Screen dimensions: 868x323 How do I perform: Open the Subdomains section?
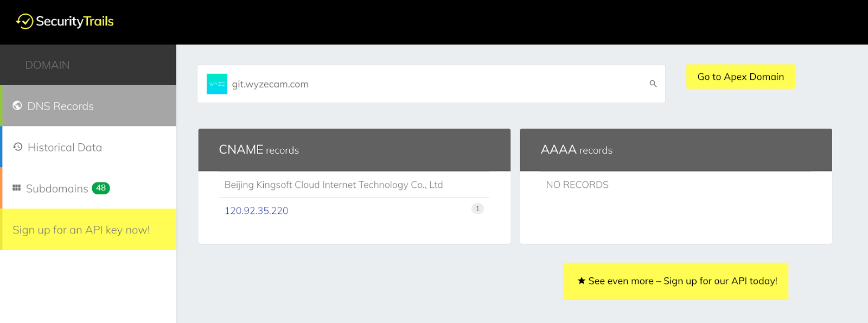pos(88,188)
